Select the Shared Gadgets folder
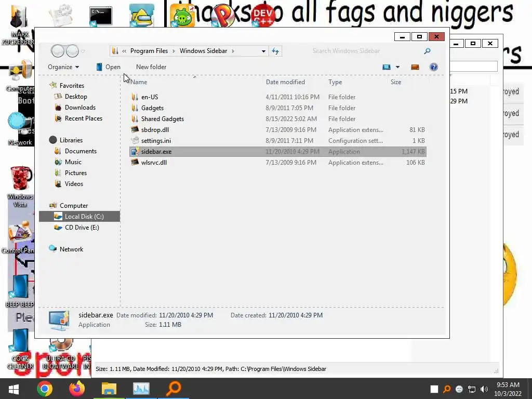This screenshot has height=399, width=532. [x=278, y=119]
